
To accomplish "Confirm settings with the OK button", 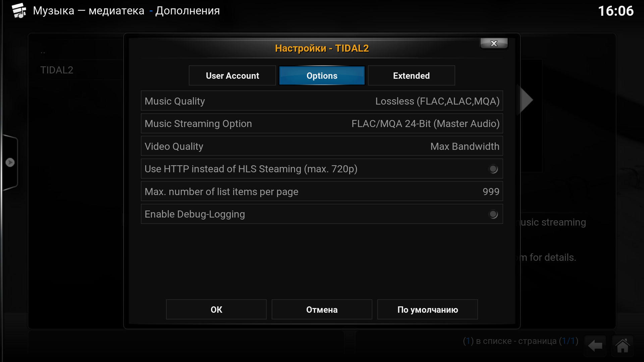I will click(216, 309).
